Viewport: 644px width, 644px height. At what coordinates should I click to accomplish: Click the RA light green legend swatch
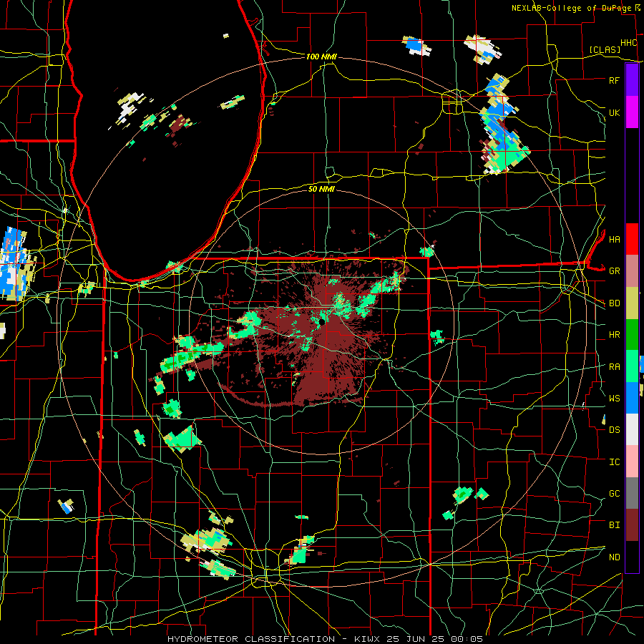632,366
